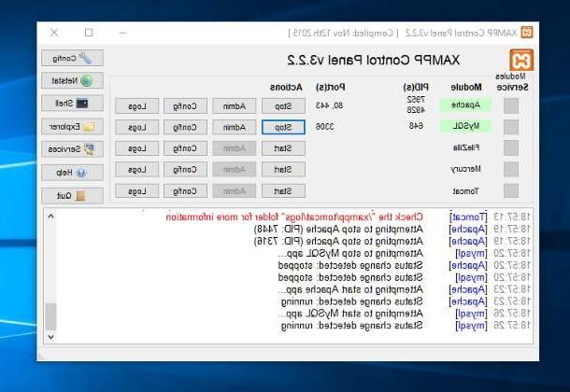Minimize the XAMPP Control Panel window
The height and width of the screenshot is (392, 570).
click(x=122, y=33)
